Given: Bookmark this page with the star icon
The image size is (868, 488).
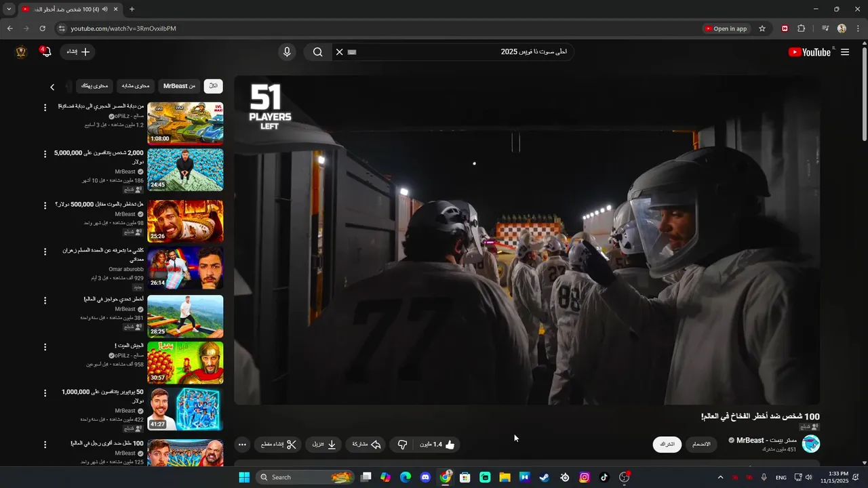Looking at the screenshot, I should click(x=762, y=28).
